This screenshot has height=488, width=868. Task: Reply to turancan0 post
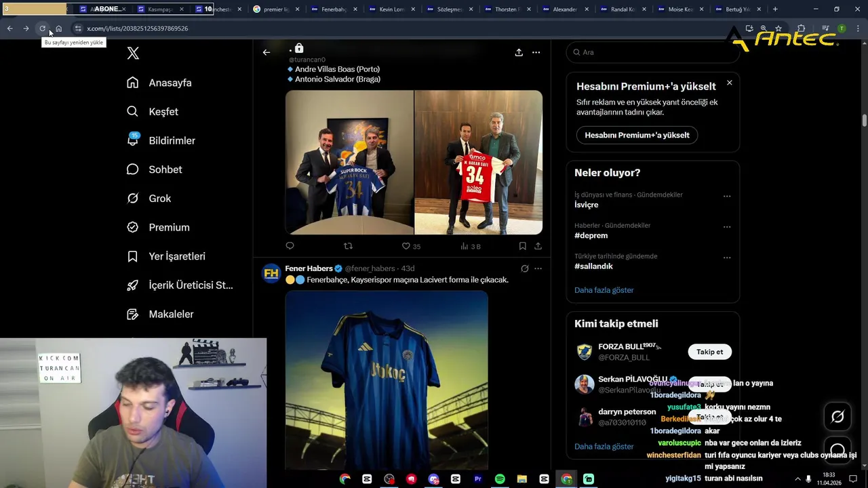[x=290, y=246]
